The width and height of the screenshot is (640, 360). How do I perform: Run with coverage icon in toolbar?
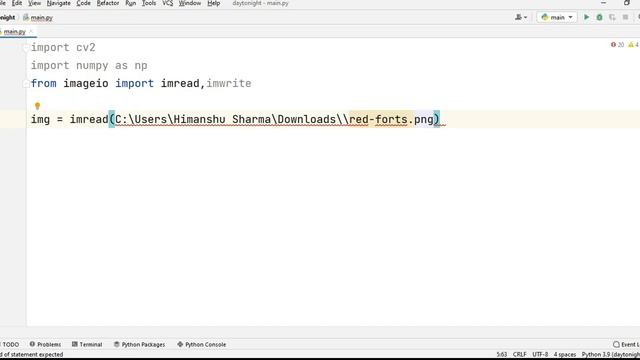612,17
